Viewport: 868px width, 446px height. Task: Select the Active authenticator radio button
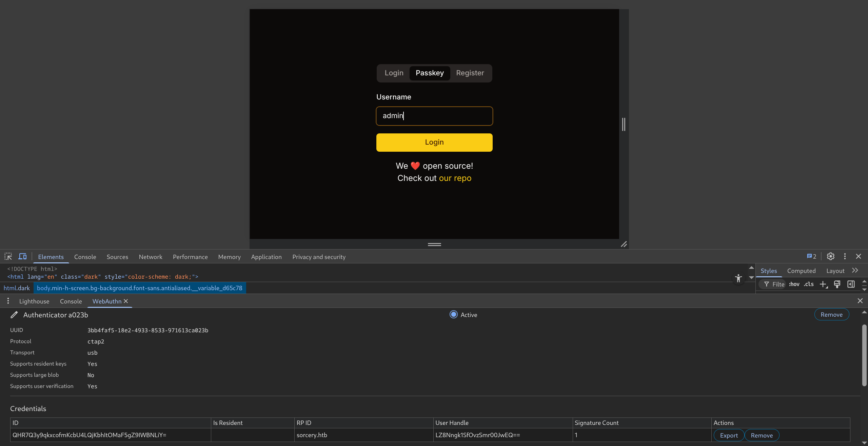click(x=453, y=315)
